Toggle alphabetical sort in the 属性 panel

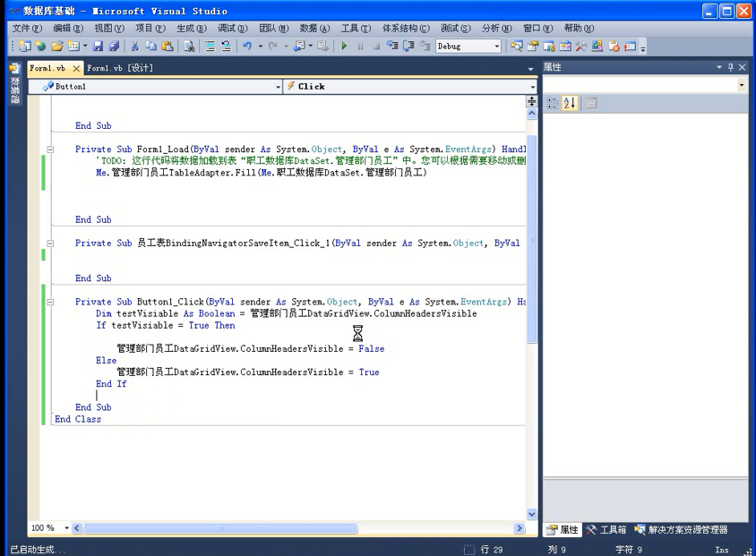[570, 103]
